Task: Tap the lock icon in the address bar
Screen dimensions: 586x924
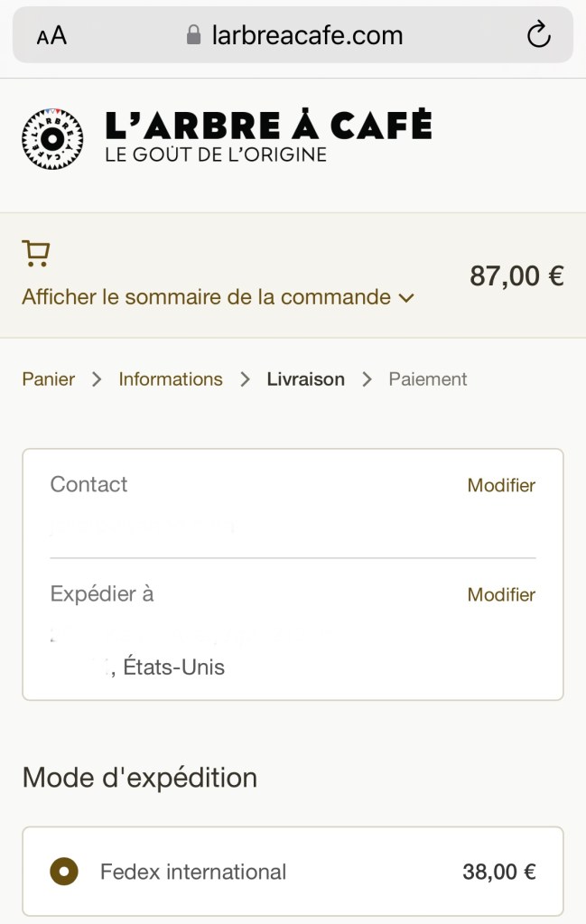Action: [193, 35]
